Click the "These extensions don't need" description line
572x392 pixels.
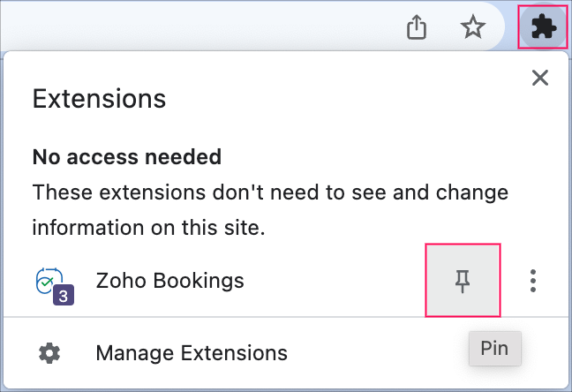[x=270, y=192]
